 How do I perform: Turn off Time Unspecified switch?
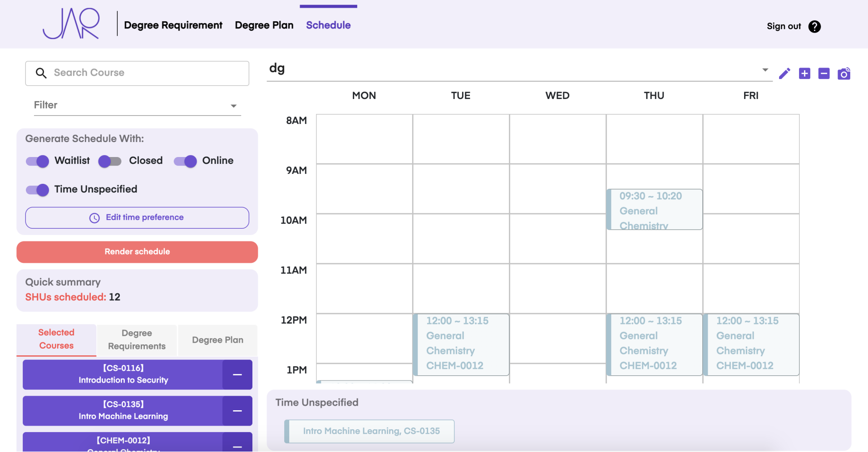(x=38, y=190)
